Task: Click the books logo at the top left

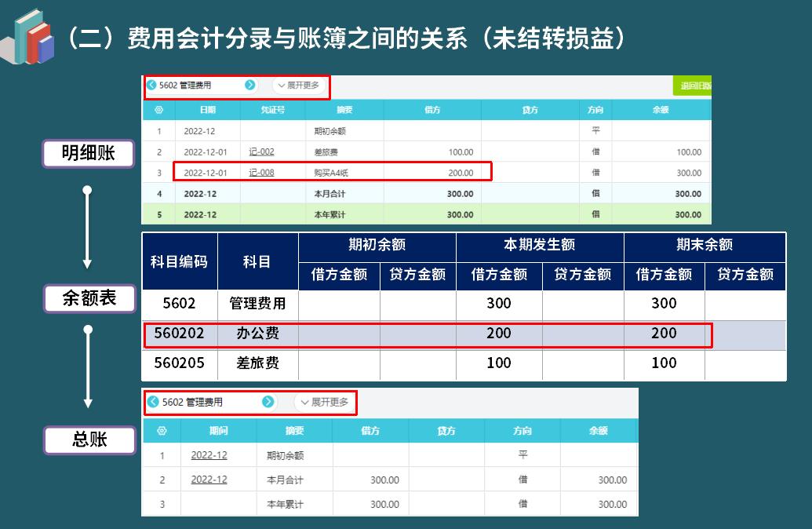Action: pyautogui.click(x=30, y=31)
